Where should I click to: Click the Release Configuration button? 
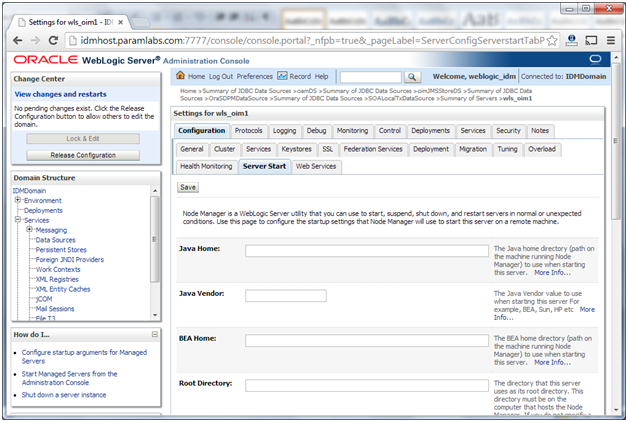pyautogui.click(x=83, y=155)
